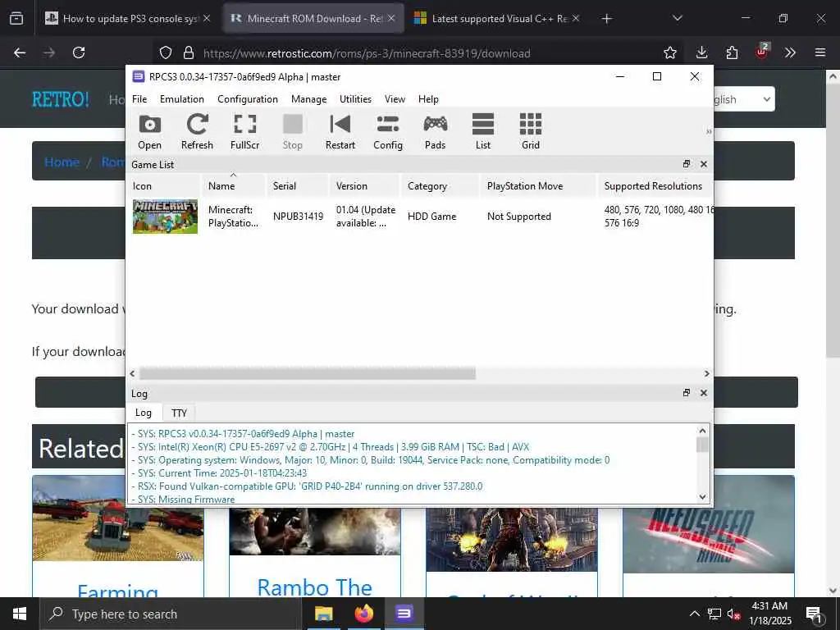Open Firefox extensions icon
840x630 pixels.
[x=732, y=52]
